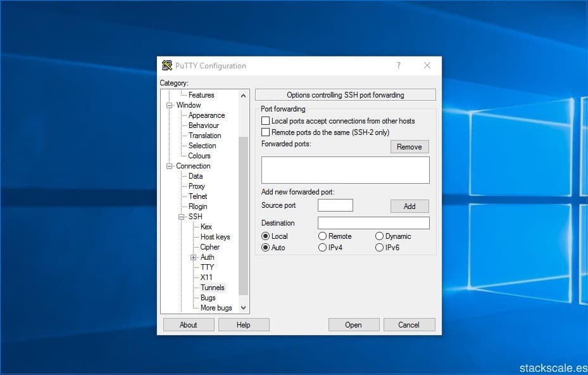The width and height of the screenshot is (588, 375).
Task: Collapse the Window tree node
Action: 169,106
